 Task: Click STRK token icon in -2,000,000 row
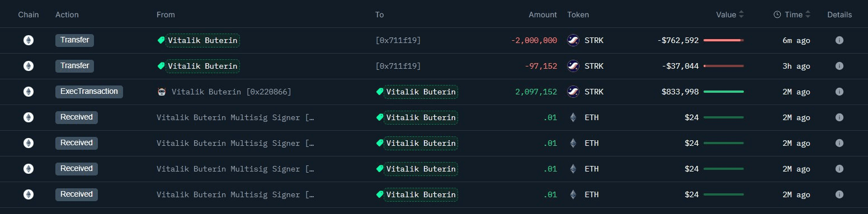pos(573,40)
